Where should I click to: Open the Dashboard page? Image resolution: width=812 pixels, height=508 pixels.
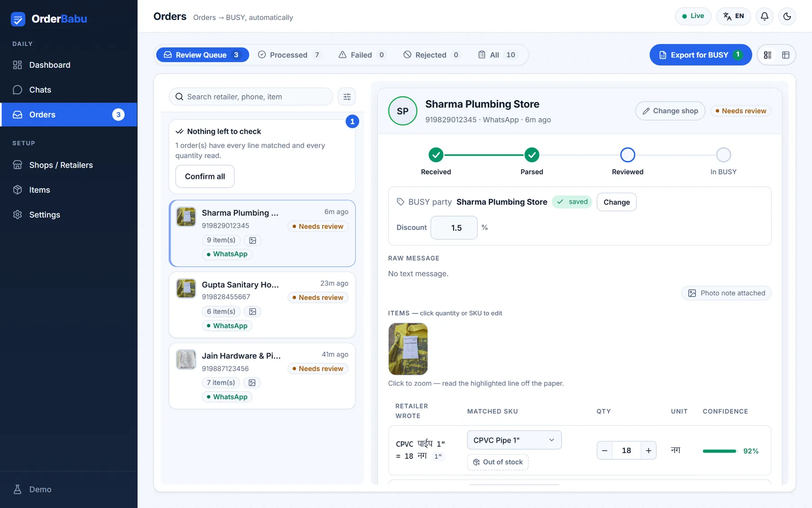click(x=69, y=65)
